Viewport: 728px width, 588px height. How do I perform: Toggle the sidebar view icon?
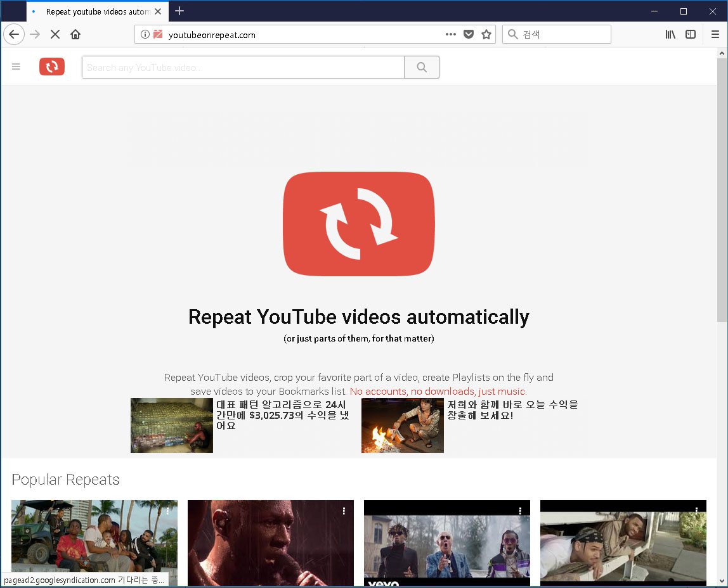691,34
